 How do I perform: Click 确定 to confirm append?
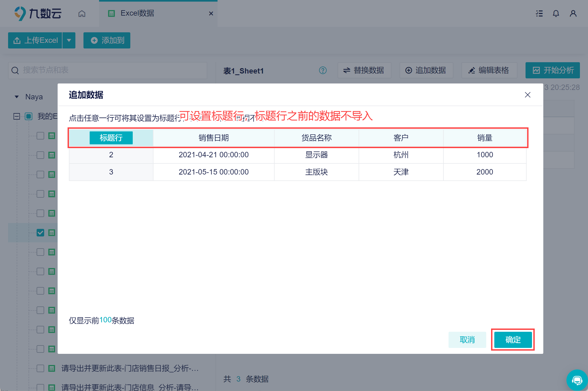click(513, 340)
